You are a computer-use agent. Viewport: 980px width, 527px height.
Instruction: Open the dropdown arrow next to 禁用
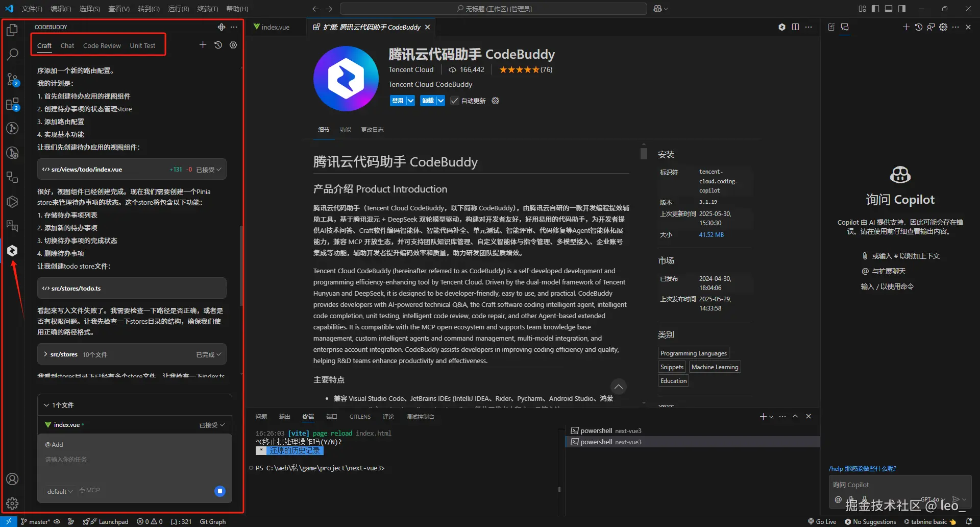(x=411, y=101)
